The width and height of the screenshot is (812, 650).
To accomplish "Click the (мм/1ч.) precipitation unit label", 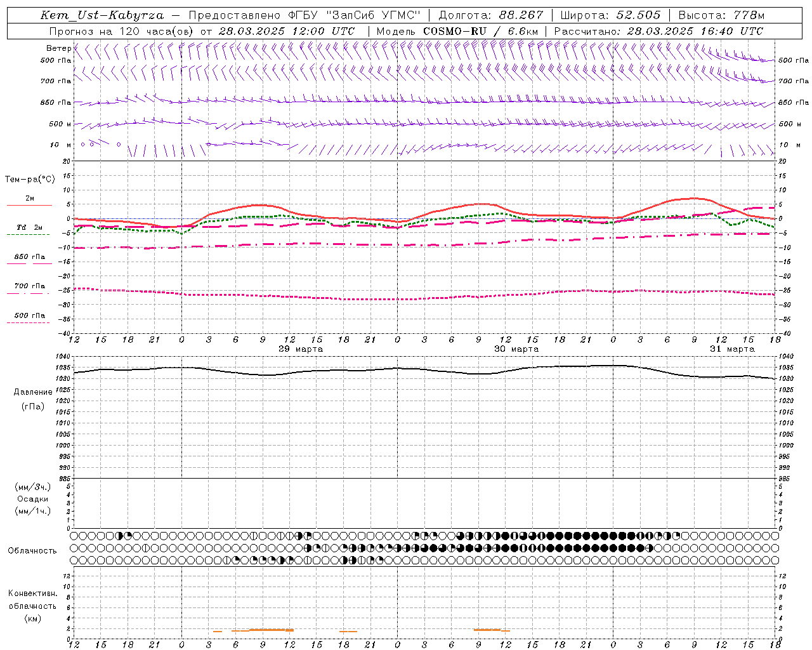I will (33, 511).
